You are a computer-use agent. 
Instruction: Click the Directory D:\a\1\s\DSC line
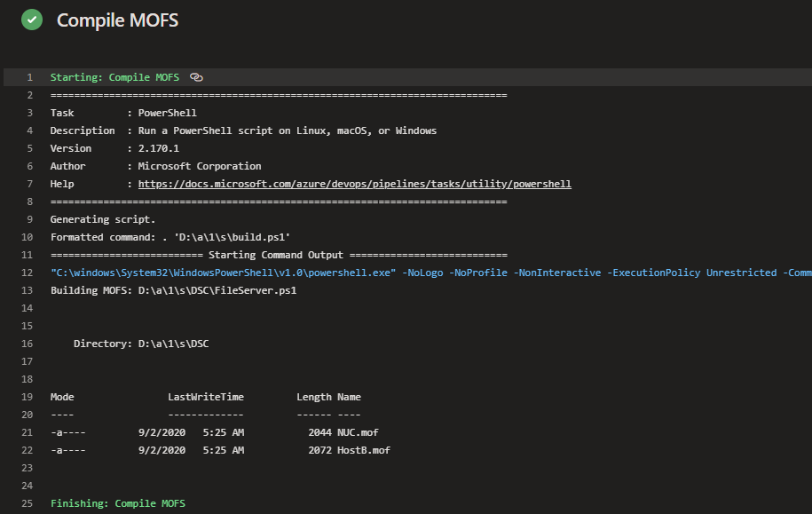[x=141, y=344]
